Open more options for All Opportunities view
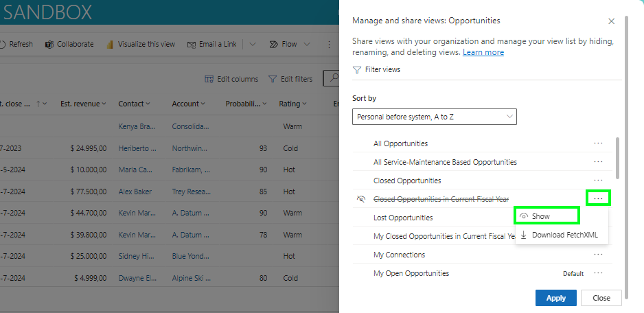Viewport: 644px width, 313px height. click(x=598, y=143)
